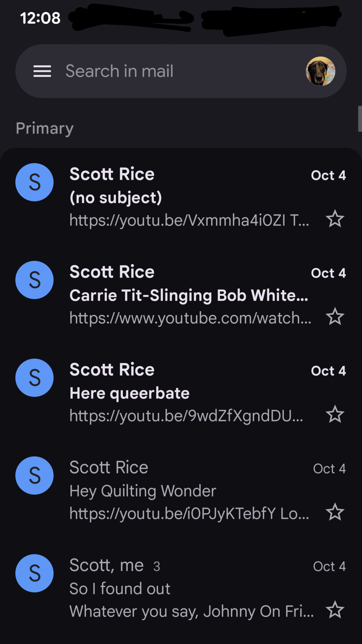Select avatar beside Hey Quilting Wonder email
This screenshot has width=362, height=644.
(x=34, y=475)
